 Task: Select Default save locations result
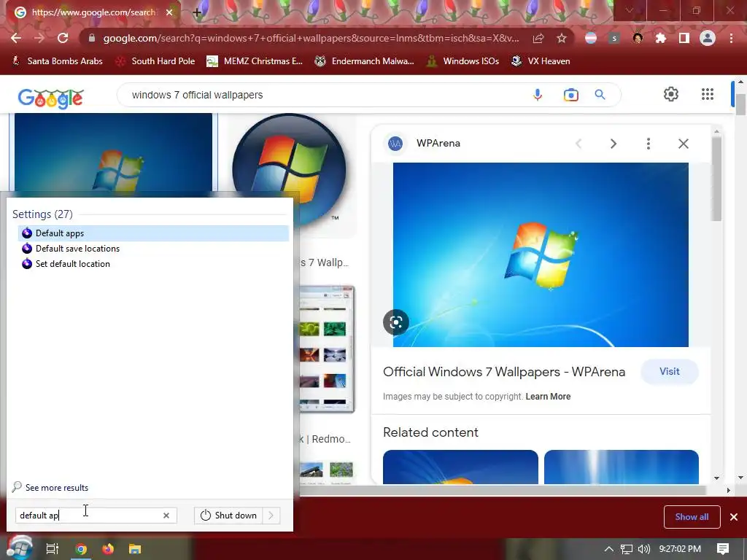click(x=153, y=249)
